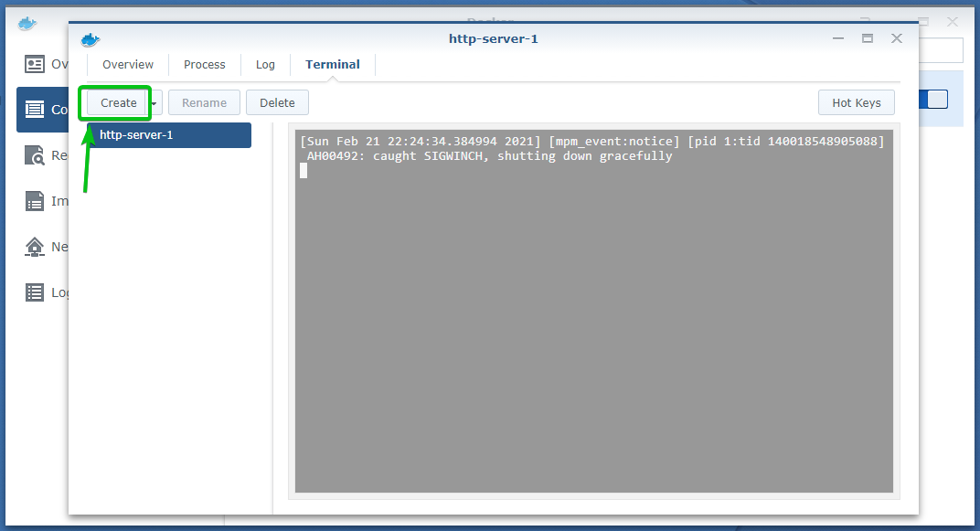Click the Docker whale icon in http-server-1 title bar
Screen dimensions: 980x531
(90, 40)
